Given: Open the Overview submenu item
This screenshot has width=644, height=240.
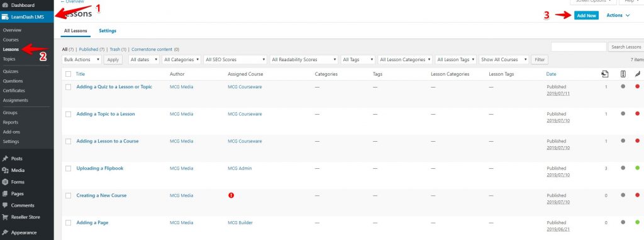Looking at the screenshot, I should click(x=12, y=30).
